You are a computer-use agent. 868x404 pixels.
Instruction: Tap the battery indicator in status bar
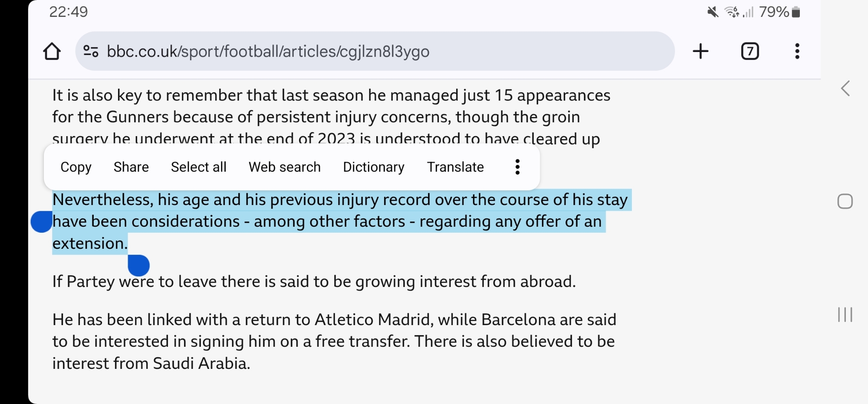pos(796,12)
